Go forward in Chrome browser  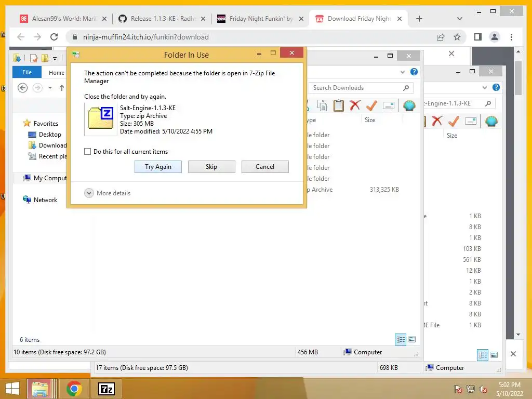click(x=37, y=37)
